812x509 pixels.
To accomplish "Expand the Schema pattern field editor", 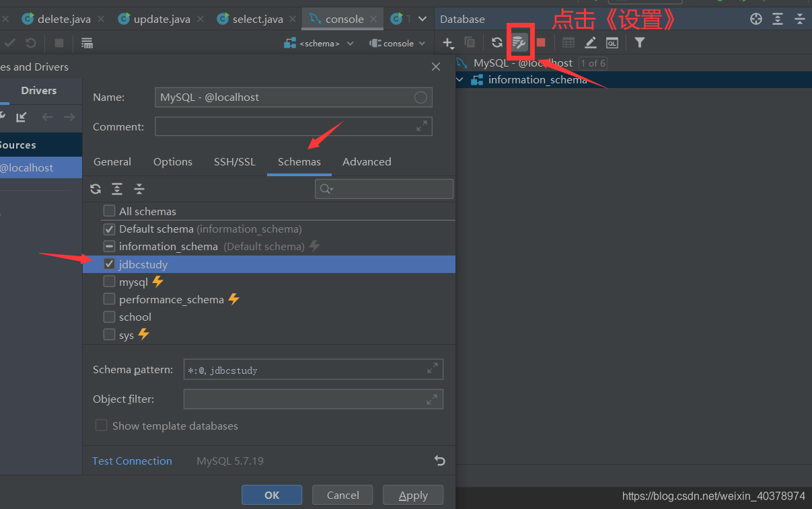I will coord(433,368).
